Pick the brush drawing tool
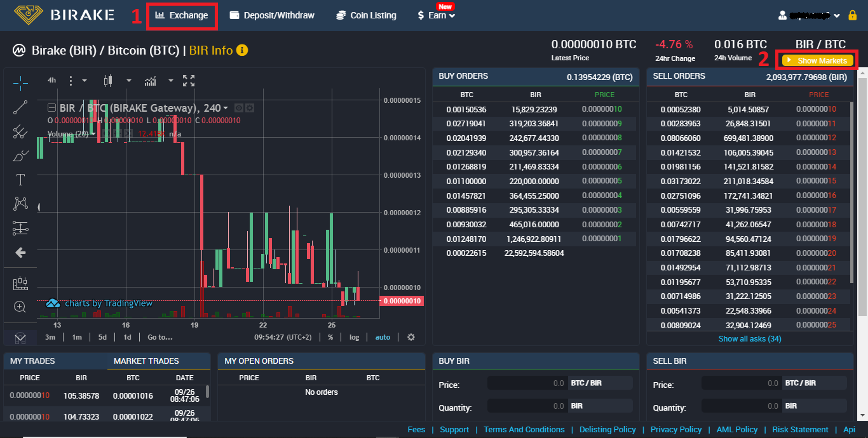The width and height of the screenshot is (868, 438). (x=20, y=156)
